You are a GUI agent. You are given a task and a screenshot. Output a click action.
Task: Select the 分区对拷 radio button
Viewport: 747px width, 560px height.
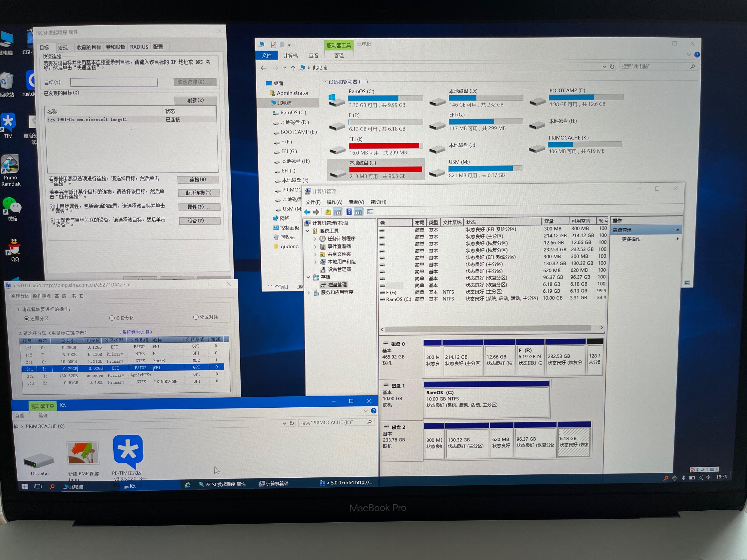[x=195, y=317]
